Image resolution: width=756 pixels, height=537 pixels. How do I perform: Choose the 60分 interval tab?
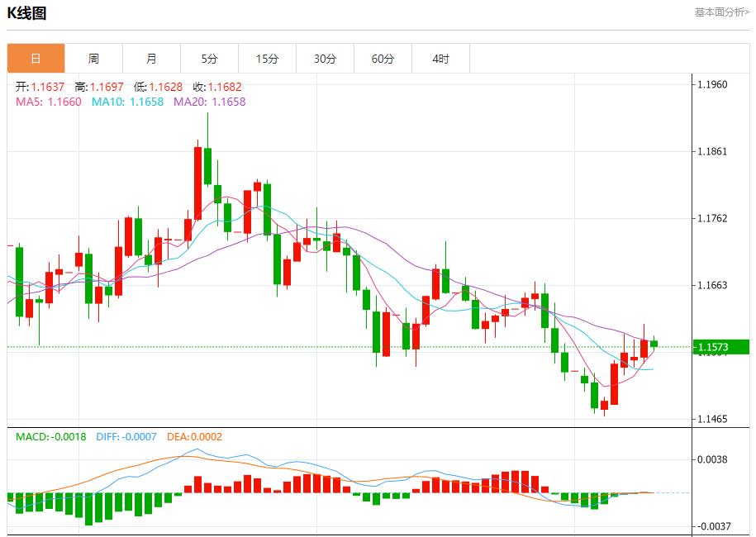383,59
